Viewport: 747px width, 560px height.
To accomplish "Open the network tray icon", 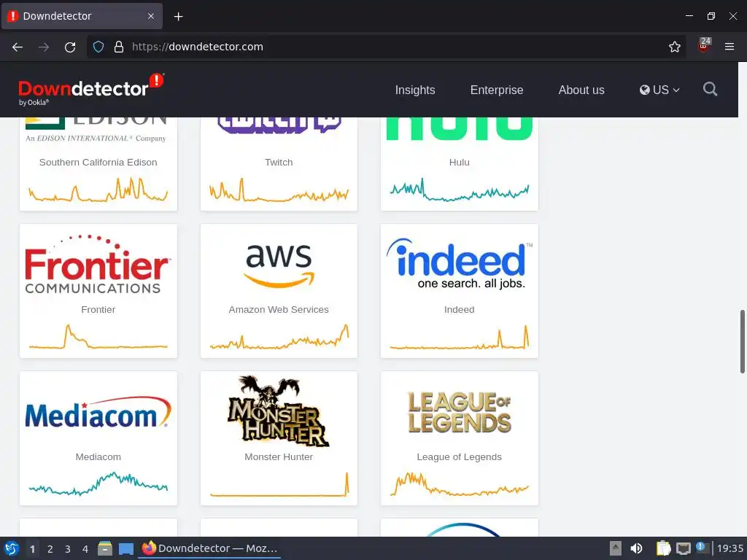I will (683, 548).
